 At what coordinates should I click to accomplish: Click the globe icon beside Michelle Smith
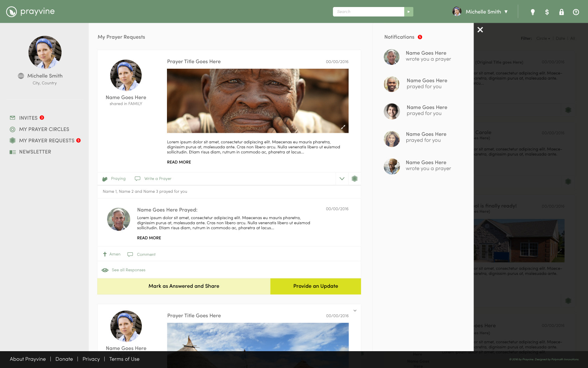coord(21,76)
